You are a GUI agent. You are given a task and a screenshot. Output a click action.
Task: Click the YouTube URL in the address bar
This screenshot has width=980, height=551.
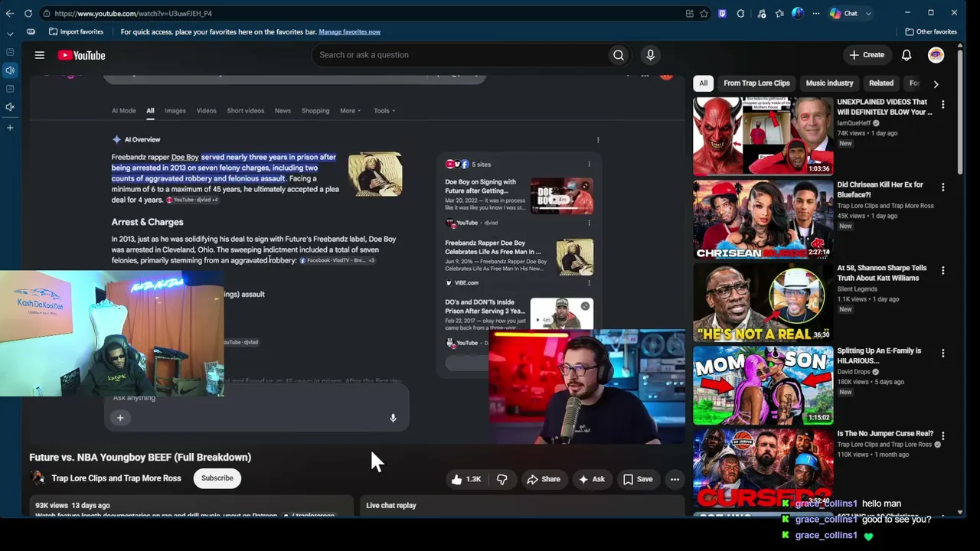tap(133, 13)
